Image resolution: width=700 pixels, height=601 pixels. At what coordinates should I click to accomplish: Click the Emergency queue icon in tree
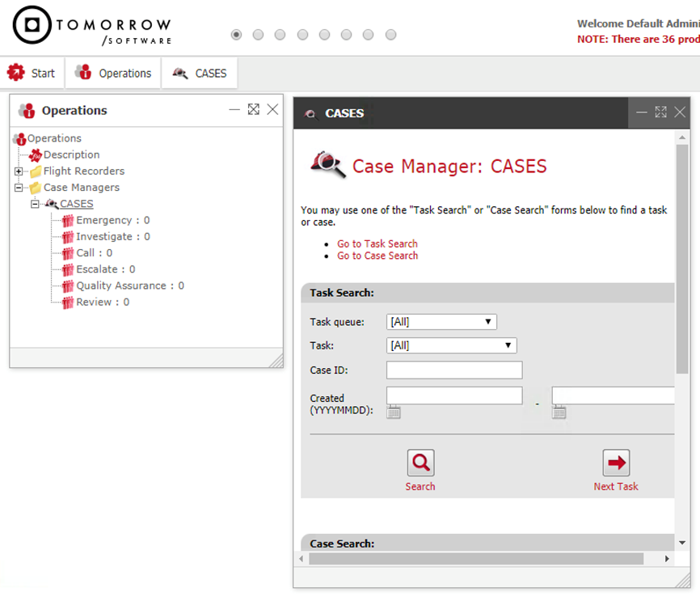tap(68, 220)
